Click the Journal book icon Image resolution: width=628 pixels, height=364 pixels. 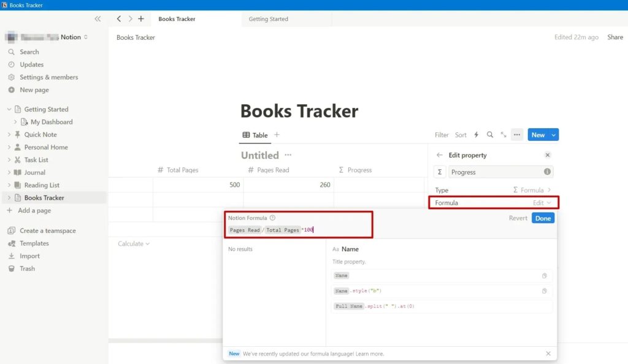18,172
